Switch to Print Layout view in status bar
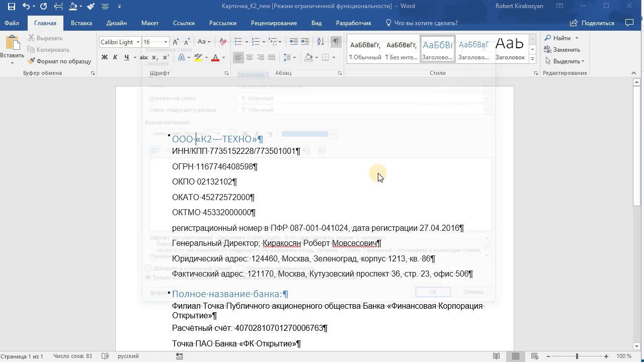 (516, 356)
